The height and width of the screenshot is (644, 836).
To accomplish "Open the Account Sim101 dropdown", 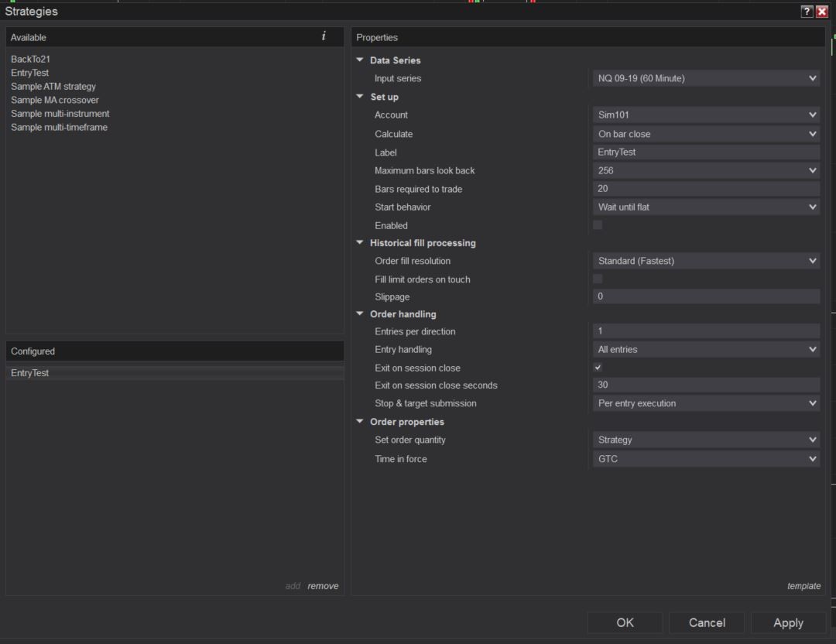I will point(706,115).
